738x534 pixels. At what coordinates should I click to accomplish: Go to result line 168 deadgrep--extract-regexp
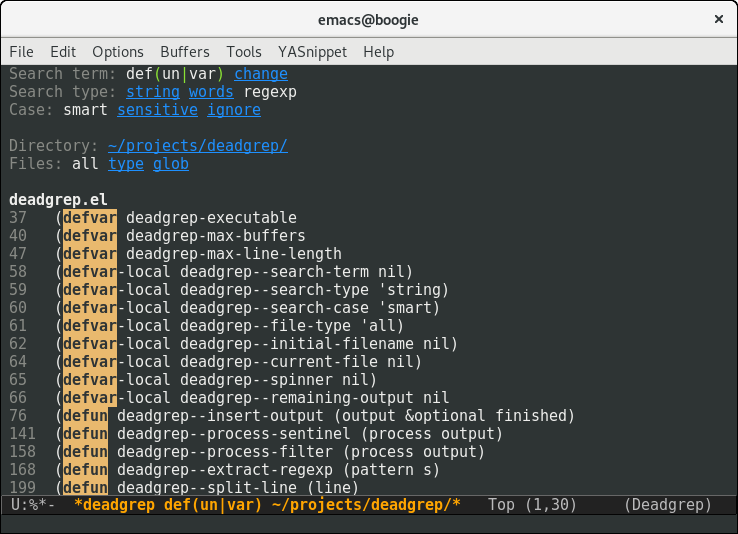[x=225, y=470]
